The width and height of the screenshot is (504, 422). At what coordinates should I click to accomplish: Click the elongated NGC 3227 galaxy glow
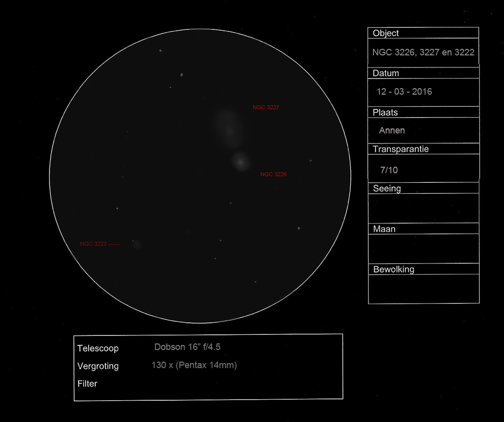coord(228,128)
